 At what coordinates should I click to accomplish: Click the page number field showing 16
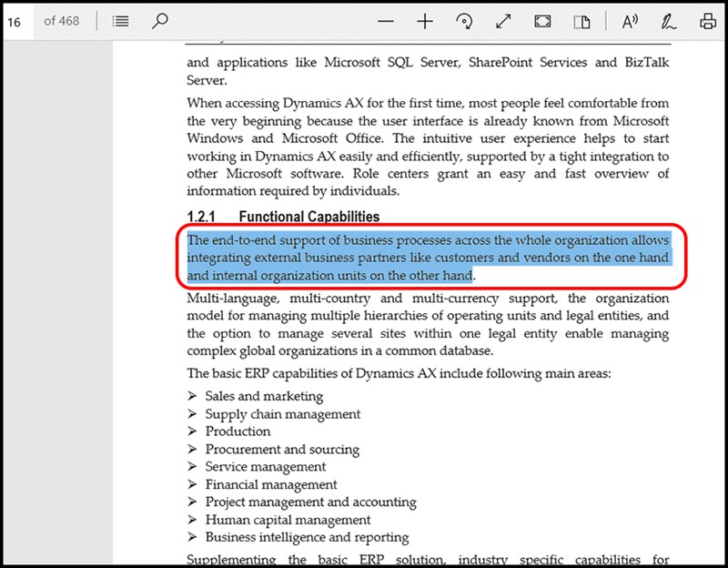pyautogui.click(x=17, y=21)
